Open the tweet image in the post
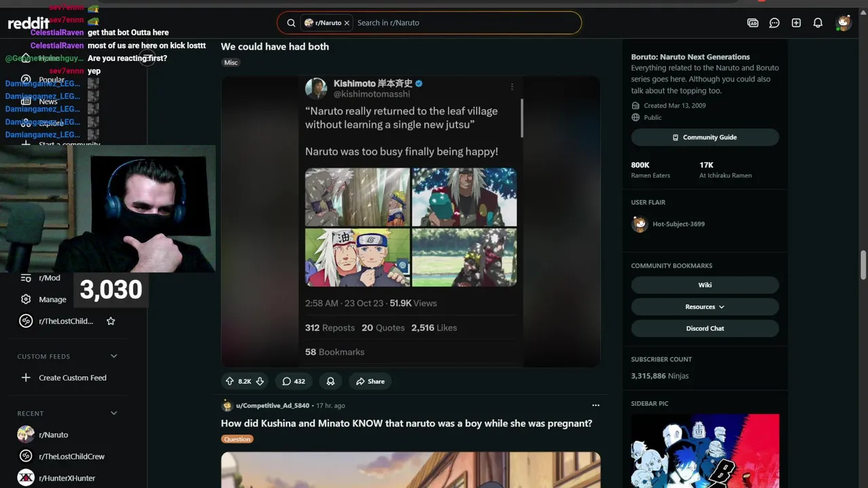The width and height of the screenshot is (868, 488). tap(410, 221)
